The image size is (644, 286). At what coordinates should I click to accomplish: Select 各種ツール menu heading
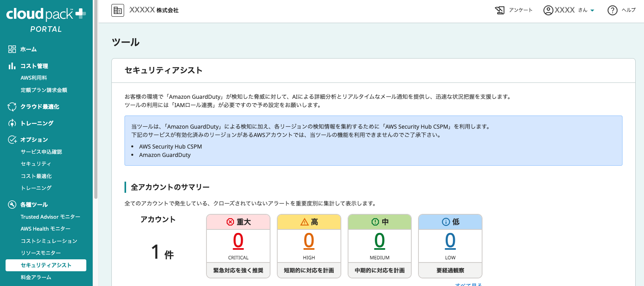click(x=34, y=204)
